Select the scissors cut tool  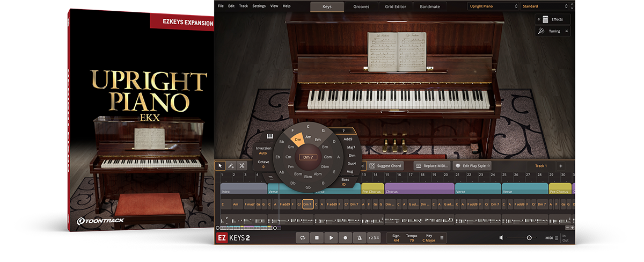tap(242, 166)
